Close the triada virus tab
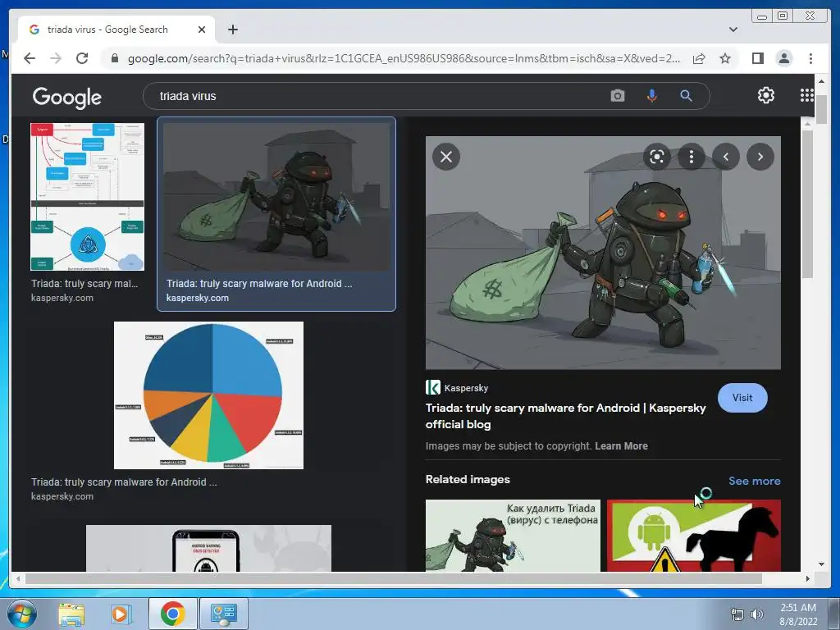840x630 pixels. [202, 30]
